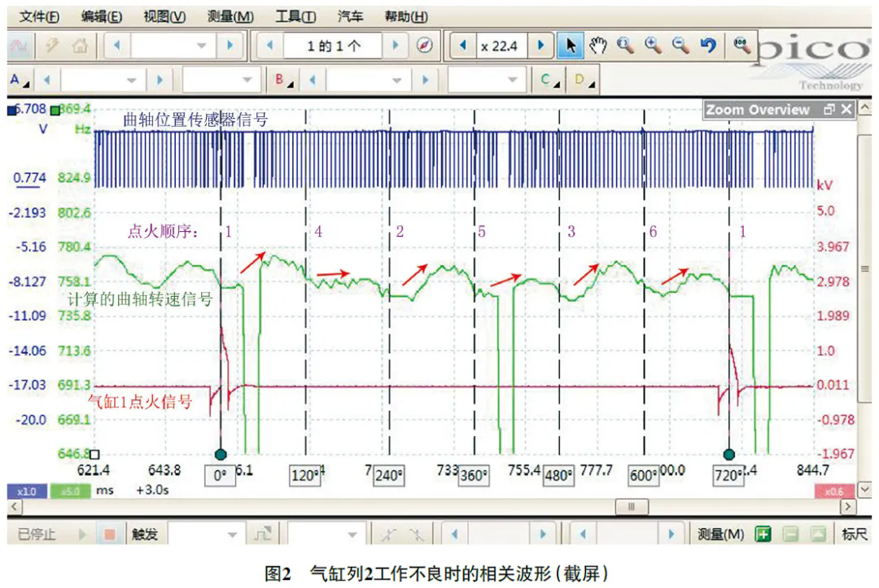Open the 文件(F) menu
879x588 pixels.
coord(39,17)
